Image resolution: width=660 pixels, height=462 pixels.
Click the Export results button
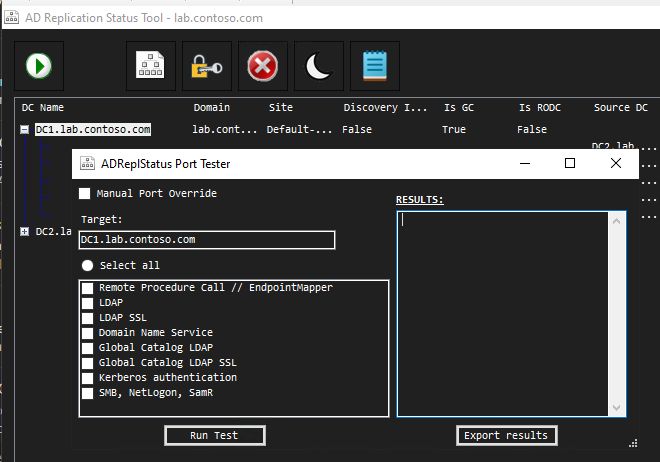pyautogui.click(x=506, y=435)
